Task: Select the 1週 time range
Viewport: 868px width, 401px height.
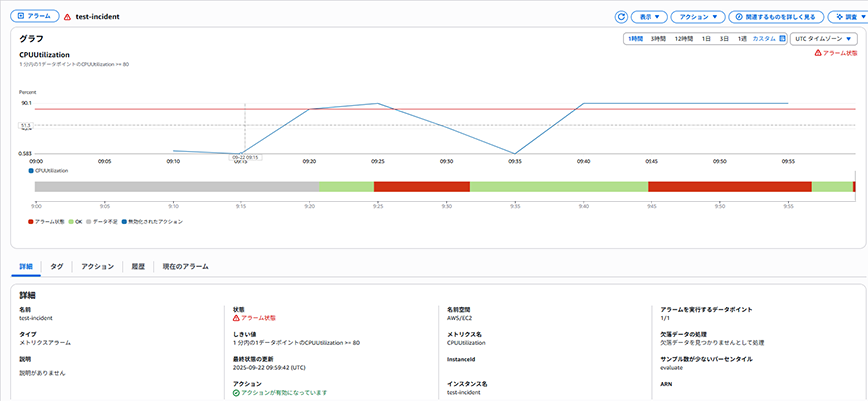Action: (742, 39)
